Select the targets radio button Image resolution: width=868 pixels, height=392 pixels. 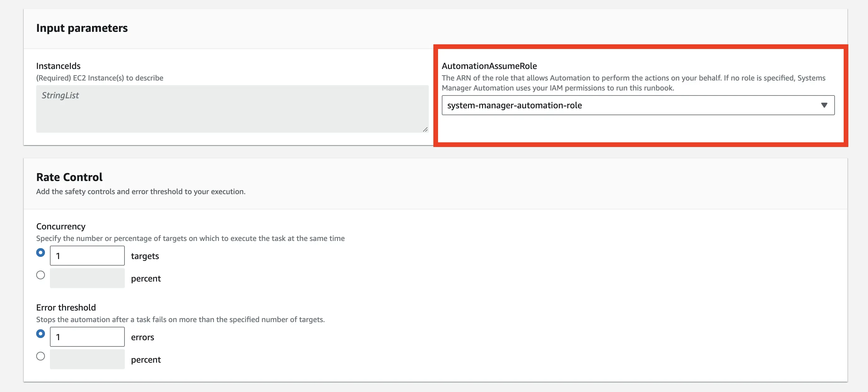[x=41, y=252]
